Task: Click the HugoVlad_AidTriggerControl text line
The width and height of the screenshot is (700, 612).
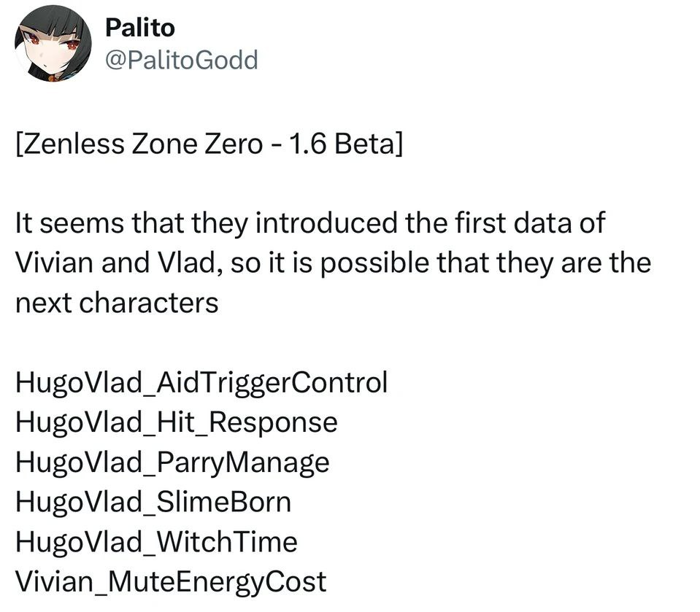Action: pos(201,382)
